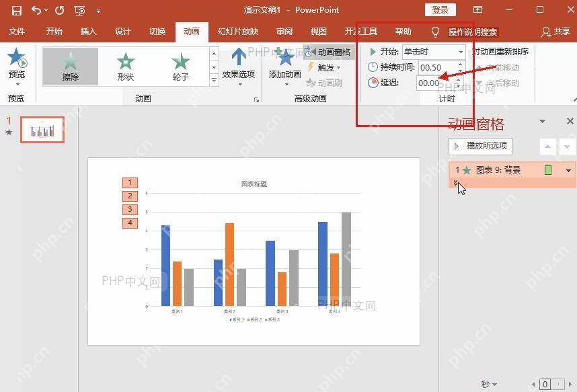This screenshot has width=577, height=392.
Task: Click the 延迟 delay input field
Action: [x=436, y=83]
